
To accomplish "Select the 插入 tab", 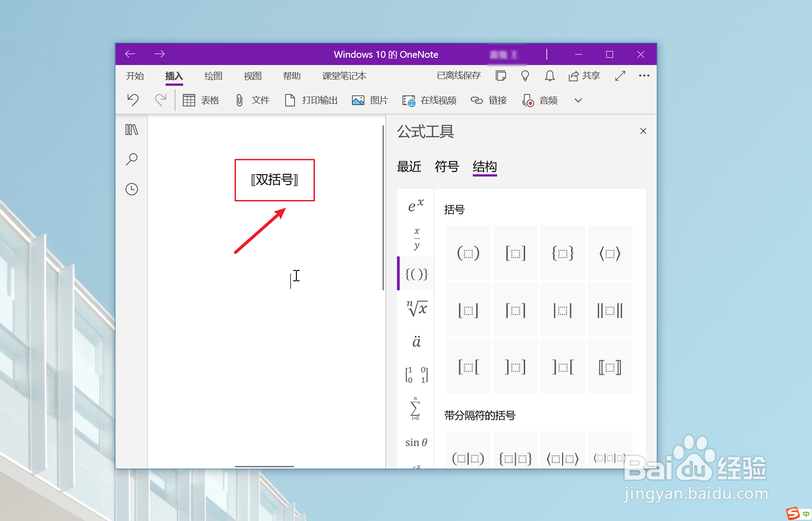I will coord(174,76).
